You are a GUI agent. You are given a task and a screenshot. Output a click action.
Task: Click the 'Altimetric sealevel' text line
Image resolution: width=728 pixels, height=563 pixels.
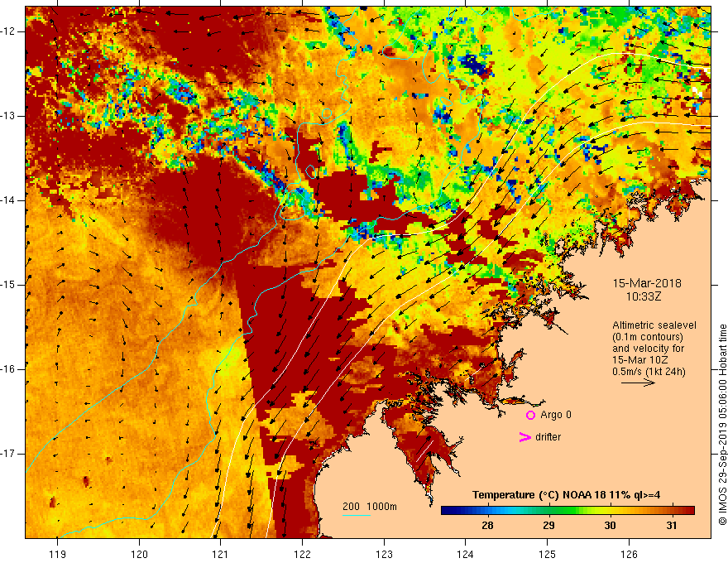point(654,325)
